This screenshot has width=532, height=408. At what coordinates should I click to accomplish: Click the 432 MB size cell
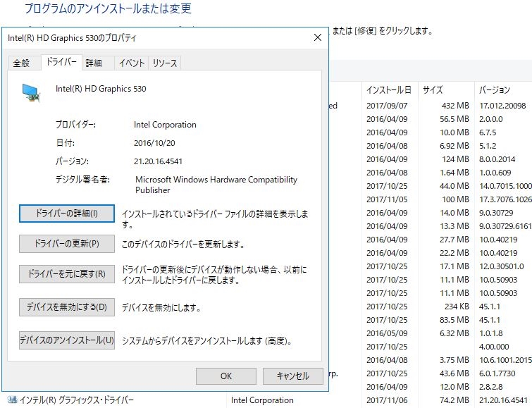(455, 106)
